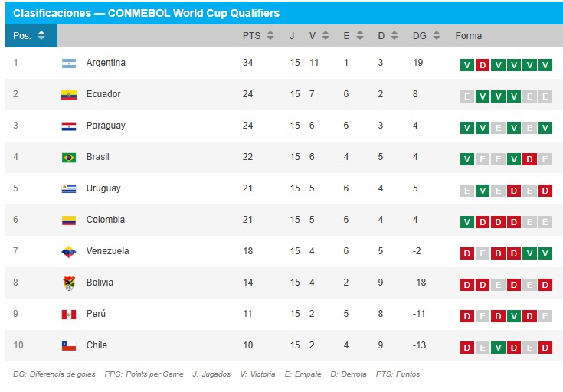Screen dimensions: 563x392
Task: Sort by D defeats column arrows
Action: 394,35
